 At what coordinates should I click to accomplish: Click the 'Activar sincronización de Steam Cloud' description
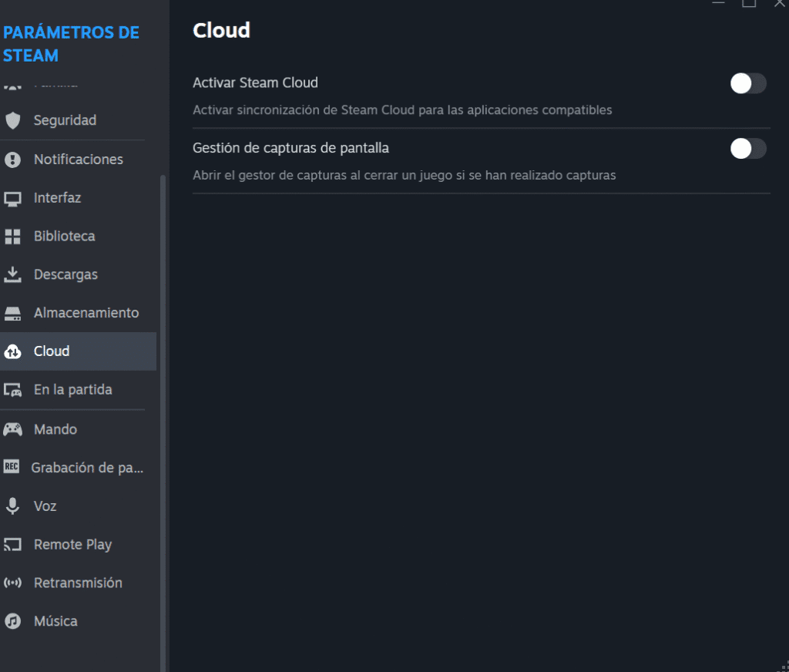point(402,110)
